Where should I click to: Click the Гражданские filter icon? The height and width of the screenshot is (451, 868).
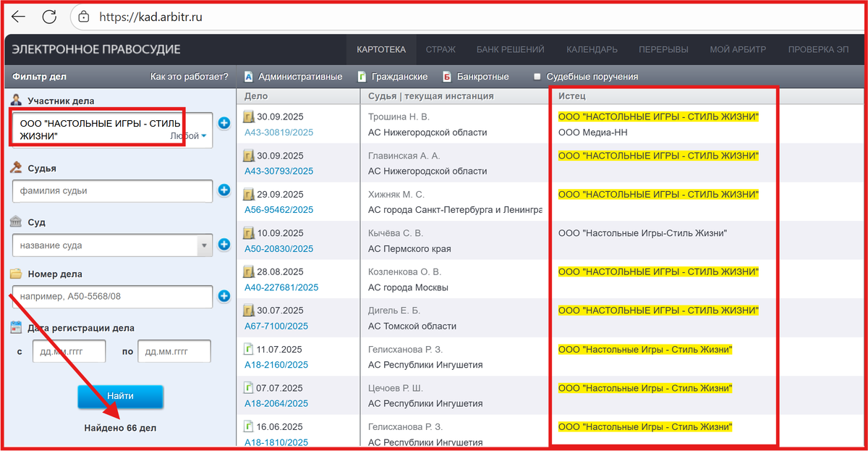[x=362, y=76]
